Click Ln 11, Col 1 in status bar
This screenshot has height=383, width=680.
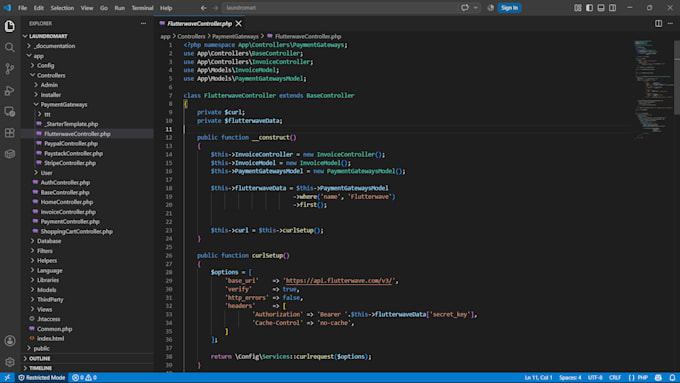[x=538, y=378]
